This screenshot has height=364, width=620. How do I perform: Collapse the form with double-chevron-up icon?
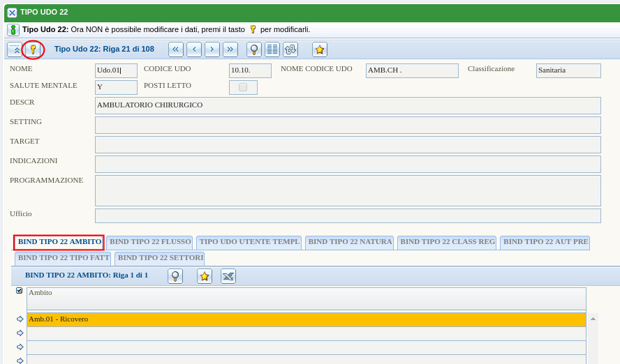[15, 50]
